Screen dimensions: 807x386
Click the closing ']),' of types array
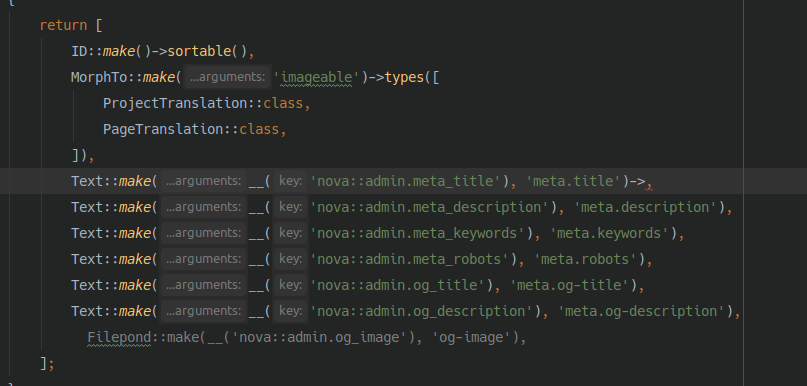tap(83, 155)
